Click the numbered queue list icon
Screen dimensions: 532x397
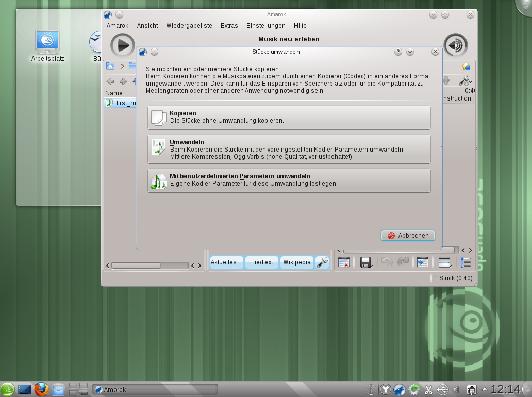point(465,262)
